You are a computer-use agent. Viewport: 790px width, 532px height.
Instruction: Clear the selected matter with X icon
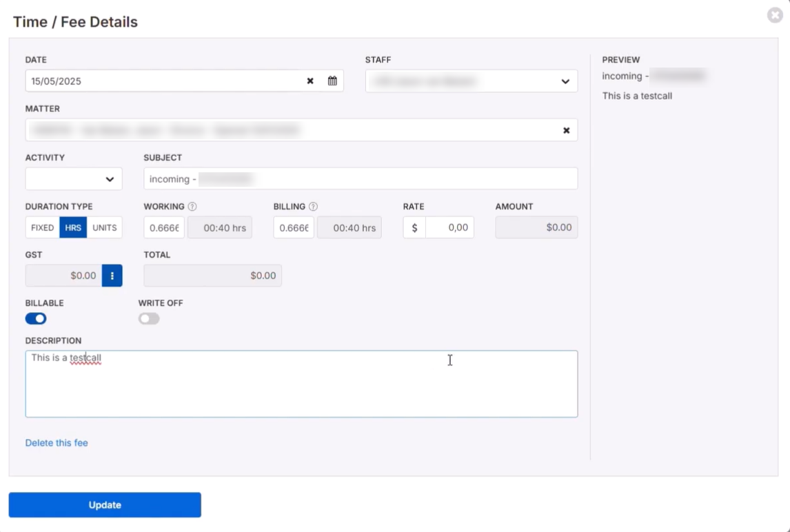(566, 130)
